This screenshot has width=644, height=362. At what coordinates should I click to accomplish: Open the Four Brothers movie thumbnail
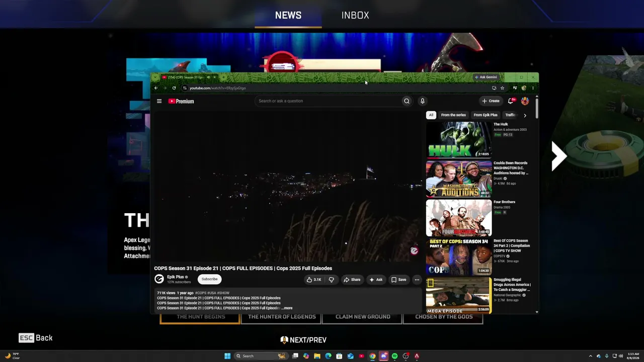coord(459,218)
